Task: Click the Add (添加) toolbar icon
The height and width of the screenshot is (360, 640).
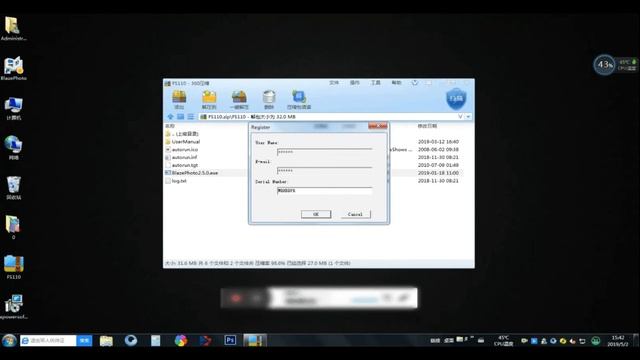Action: [x=179, y=99]
